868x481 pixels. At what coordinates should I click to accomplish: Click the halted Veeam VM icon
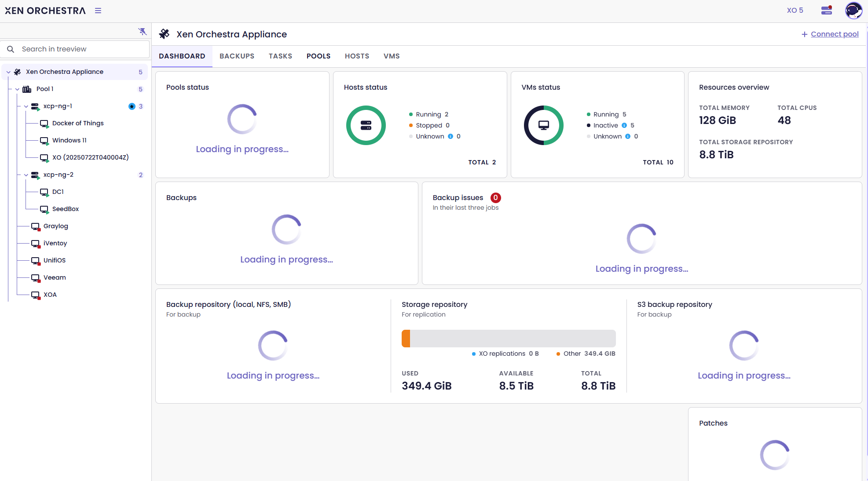point(36,278)
